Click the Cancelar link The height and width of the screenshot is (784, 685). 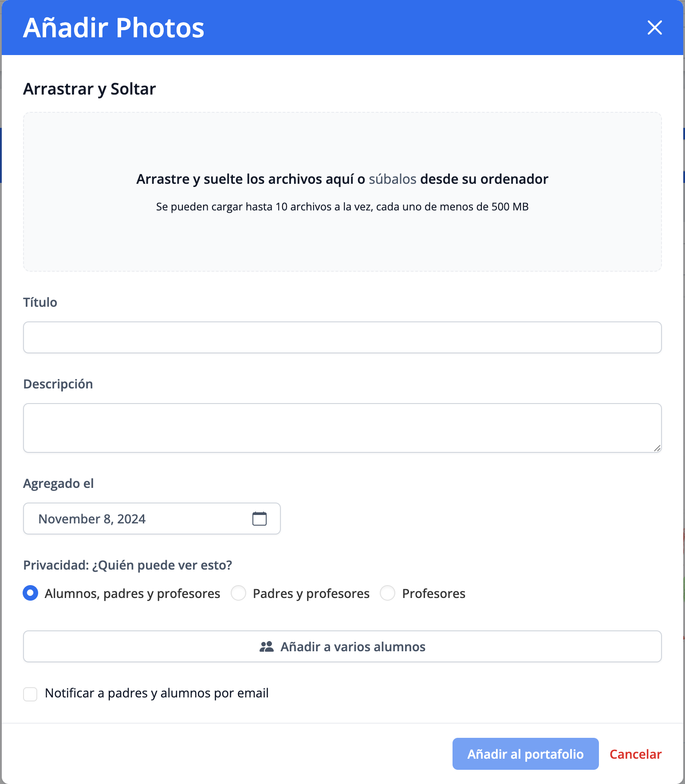[635, 754]
